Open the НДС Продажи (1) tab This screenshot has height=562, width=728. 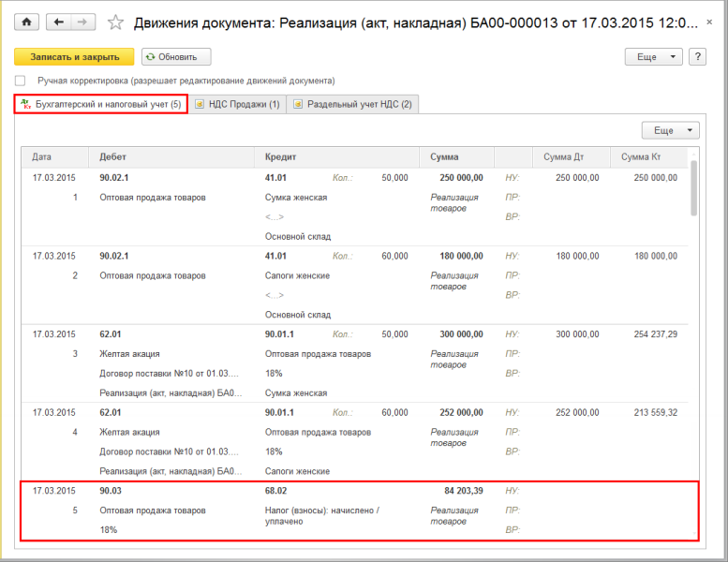coord(237,104)
